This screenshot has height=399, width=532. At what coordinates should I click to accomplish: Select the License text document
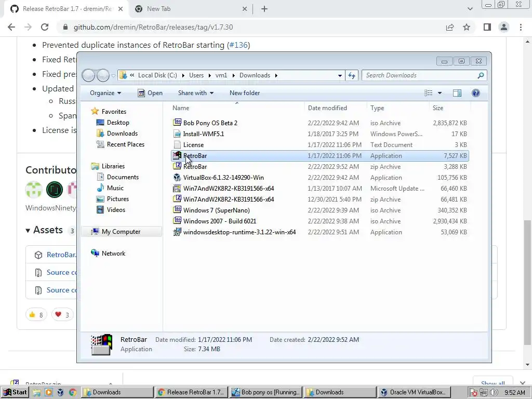tap(320, 144)
